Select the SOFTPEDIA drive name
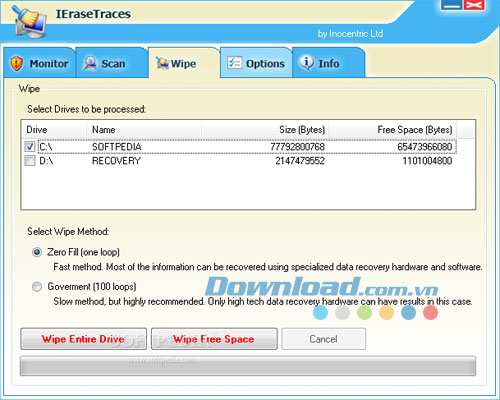The width and height of the screenshot is (500, 400). click(x=117, y=147)
